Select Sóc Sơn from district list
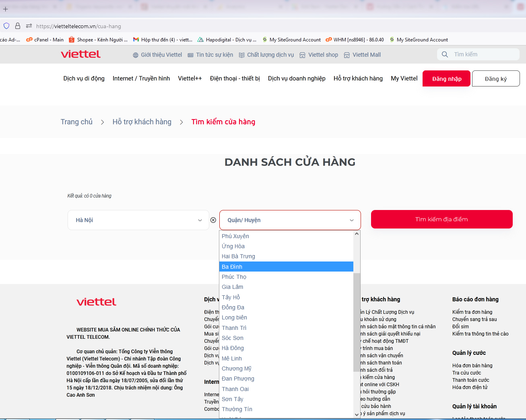526x420 pixels. click(286, 338)
